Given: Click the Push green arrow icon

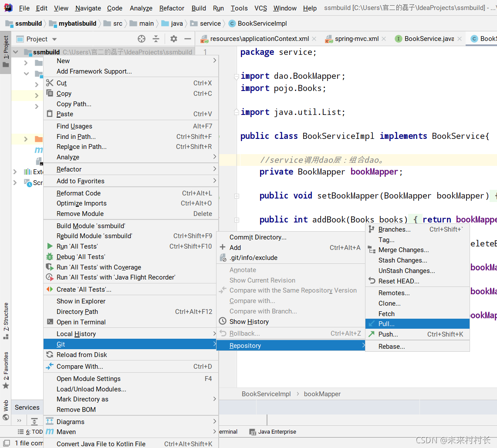Looking at the screenshot, I should pos(372,334).
